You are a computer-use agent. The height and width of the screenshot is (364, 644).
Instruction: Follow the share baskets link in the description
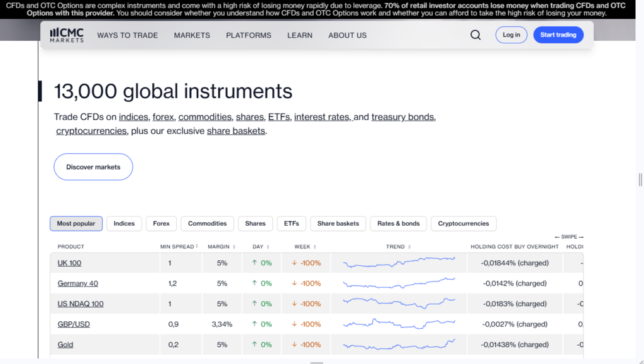(x=236, y=131)
